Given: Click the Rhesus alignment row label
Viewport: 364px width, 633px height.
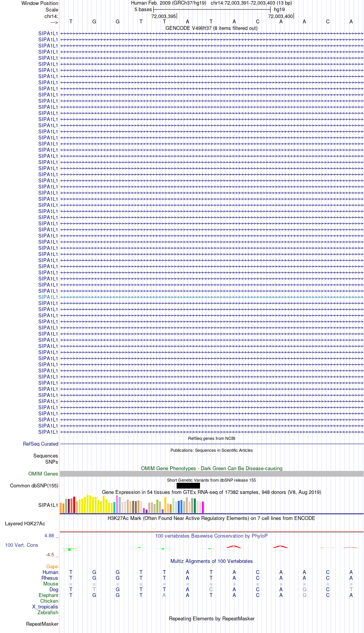Looking at the screenshot, I should tap(50, 578).
